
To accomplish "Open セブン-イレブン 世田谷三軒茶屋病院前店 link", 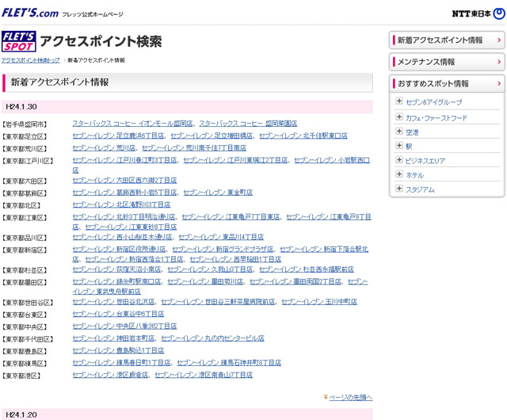I will 218,302.
